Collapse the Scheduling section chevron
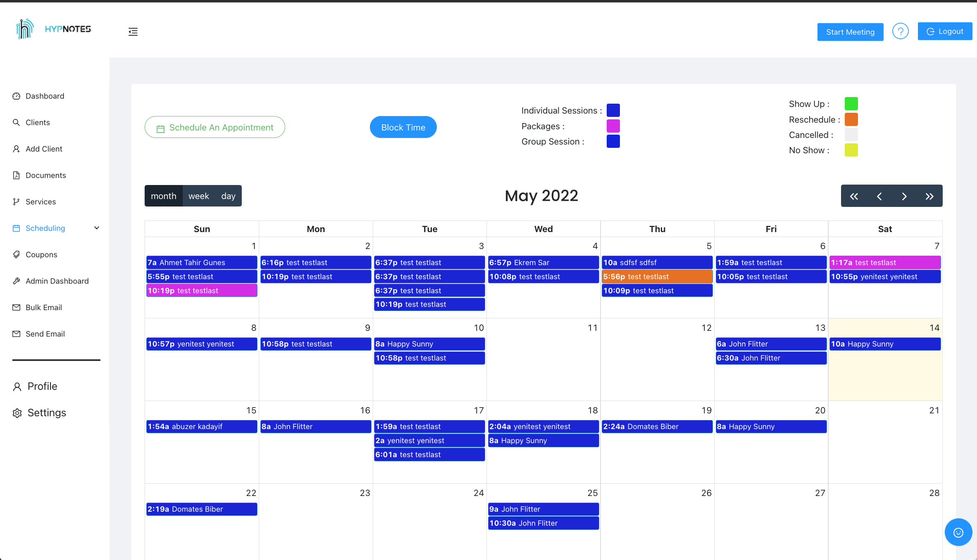977x560 pixels. tap(96, 228)
